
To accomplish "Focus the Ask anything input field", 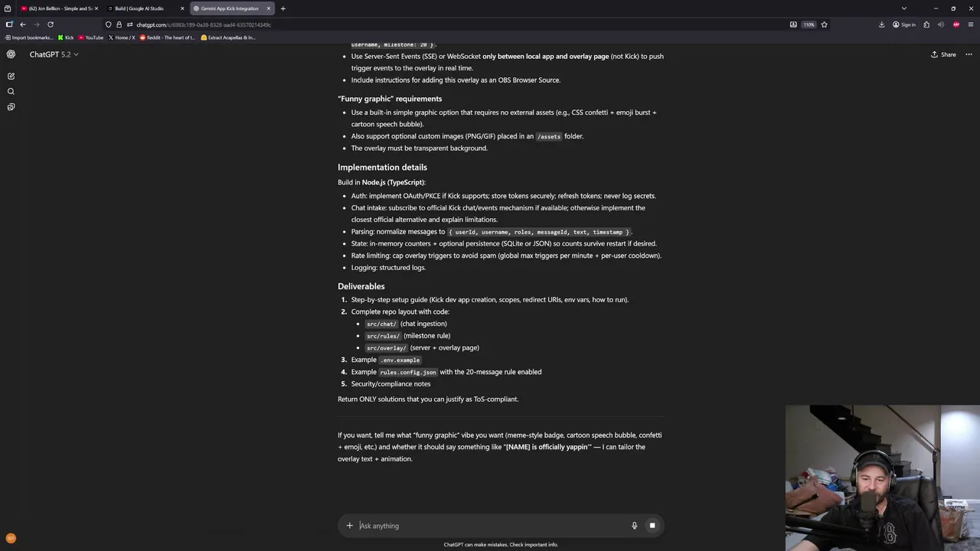I will coord(490,526).
